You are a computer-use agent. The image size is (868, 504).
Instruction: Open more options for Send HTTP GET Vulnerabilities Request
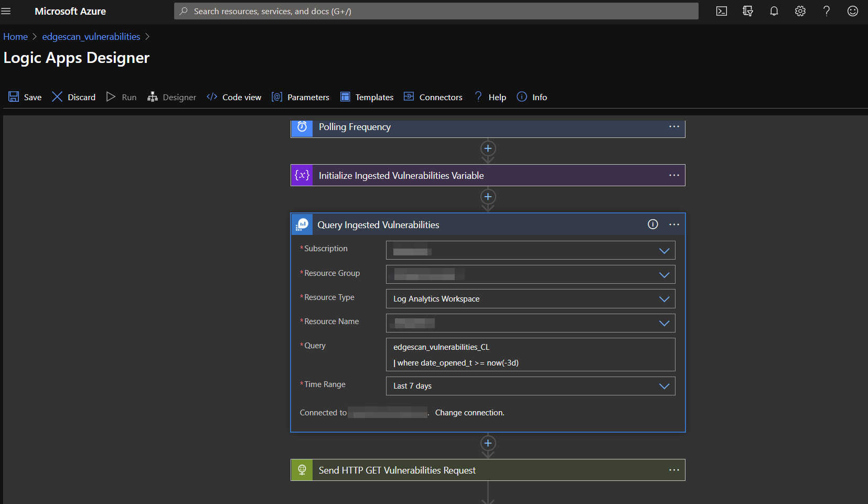[x=674, y=470]
